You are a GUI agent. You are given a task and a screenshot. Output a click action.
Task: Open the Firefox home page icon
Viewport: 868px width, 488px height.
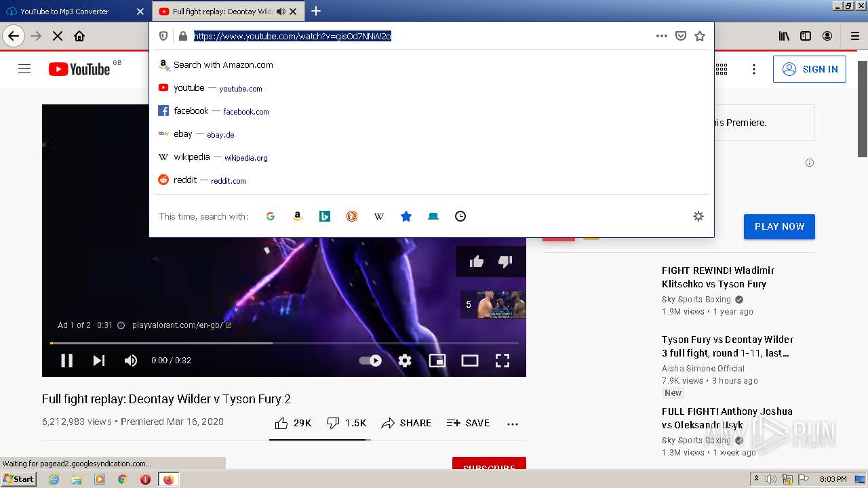pos(79,36)
